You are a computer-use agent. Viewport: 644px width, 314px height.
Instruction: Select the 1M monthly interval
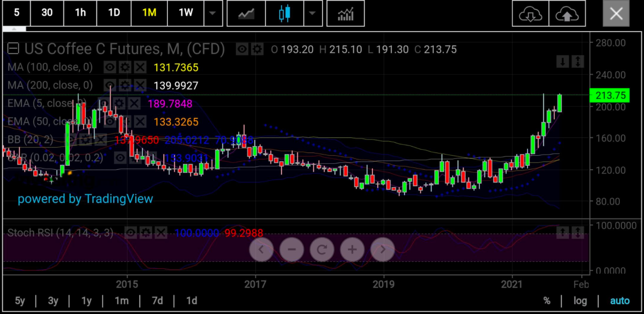[x=149, y=13]
